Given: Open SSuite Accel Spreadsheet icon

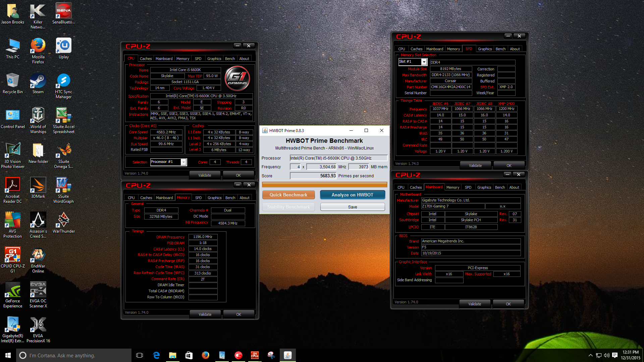Looking at the screenshot, I should click(x=63, y=120).
